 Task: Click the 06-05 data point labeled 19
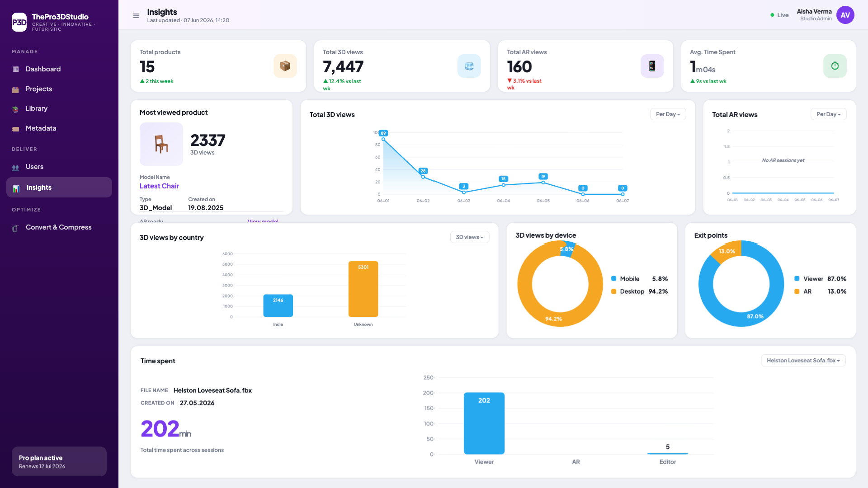[543, 183]
